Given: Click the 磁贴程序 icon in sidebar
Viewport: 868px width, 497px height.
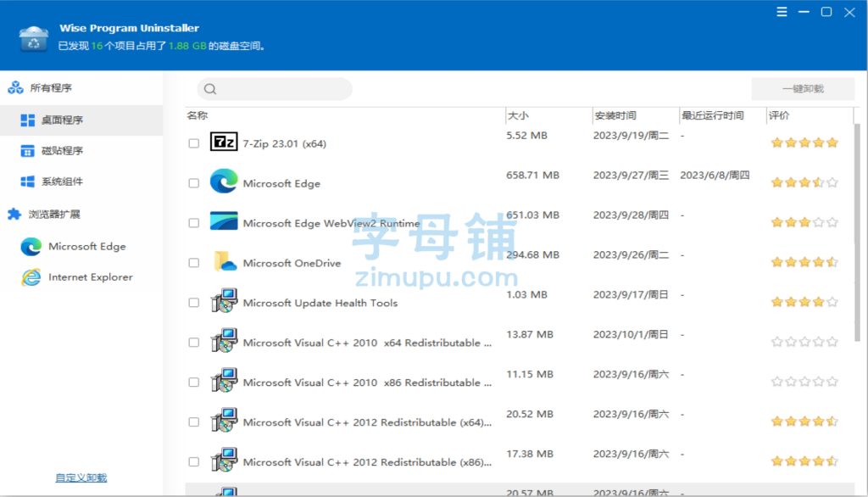Looking at the screenshot, I should (28, 151).
